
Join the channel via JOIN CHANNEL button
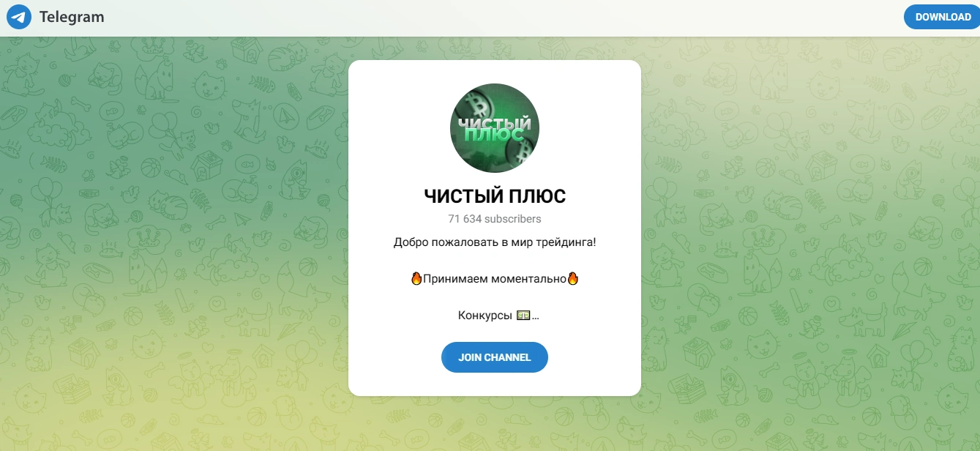click(x=495, y=357)
